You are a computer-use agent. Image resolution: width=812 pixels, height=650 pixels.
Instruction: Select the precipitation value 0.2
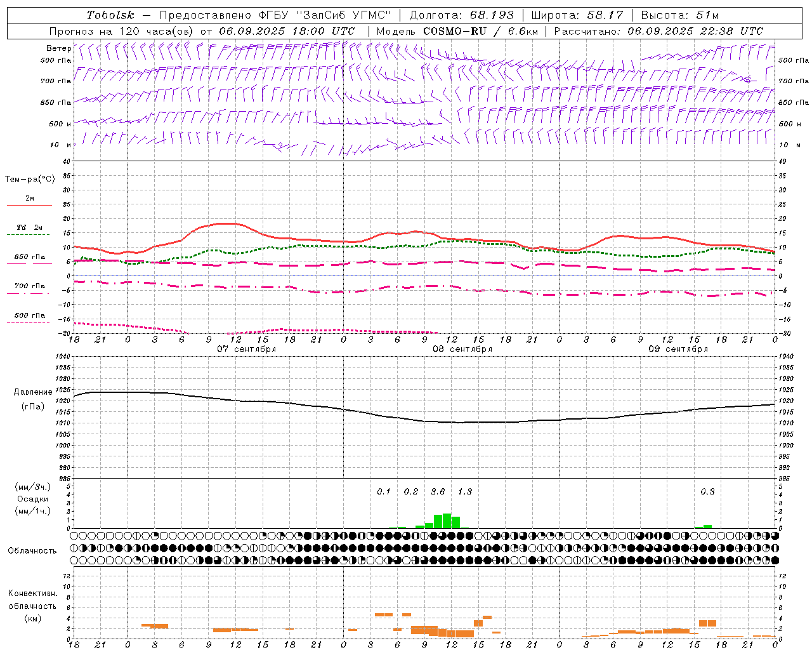411,491
